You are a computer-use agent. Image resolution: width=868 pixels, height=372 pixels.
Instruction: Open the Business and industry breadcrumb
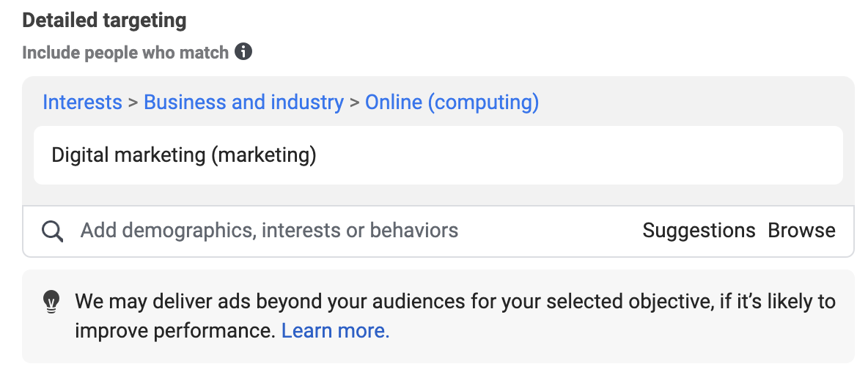point(243,103)
